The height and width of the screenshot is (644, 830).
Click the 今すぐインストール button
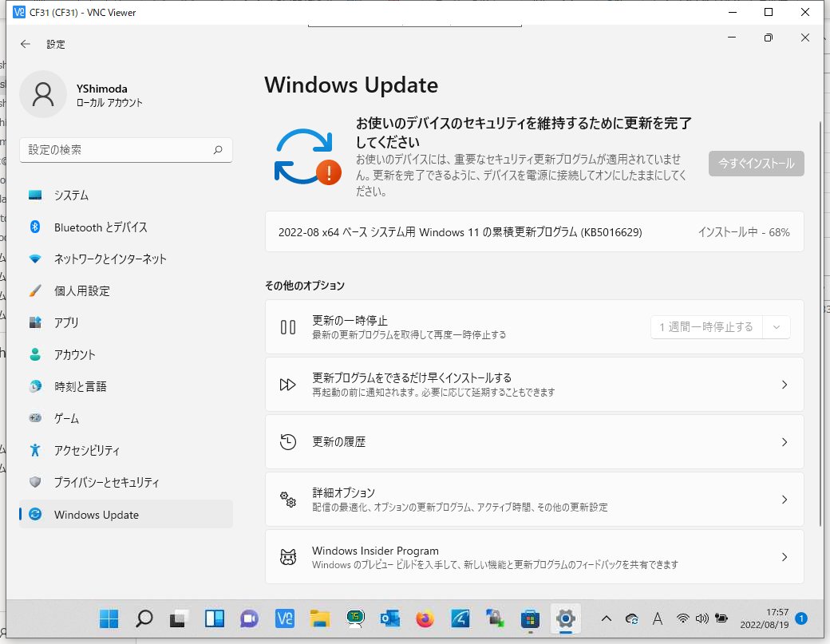756,164
